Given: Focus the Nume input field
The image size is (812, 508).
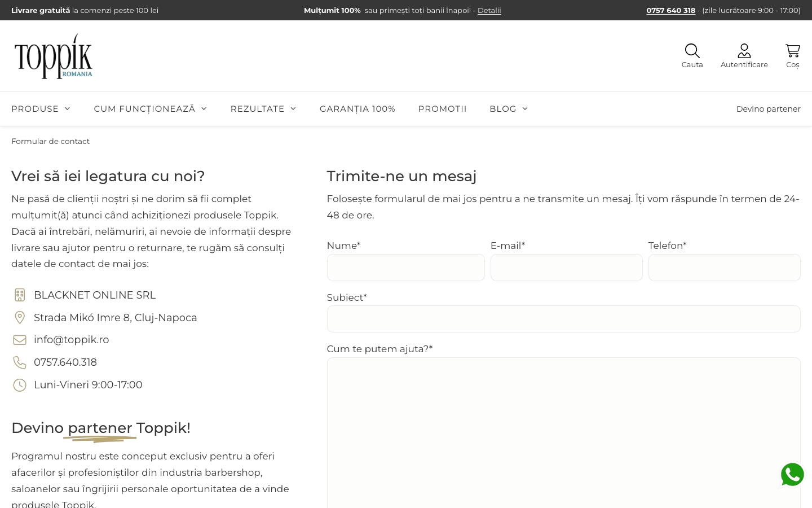Looking at the screenshot, I should click(406, 268).
